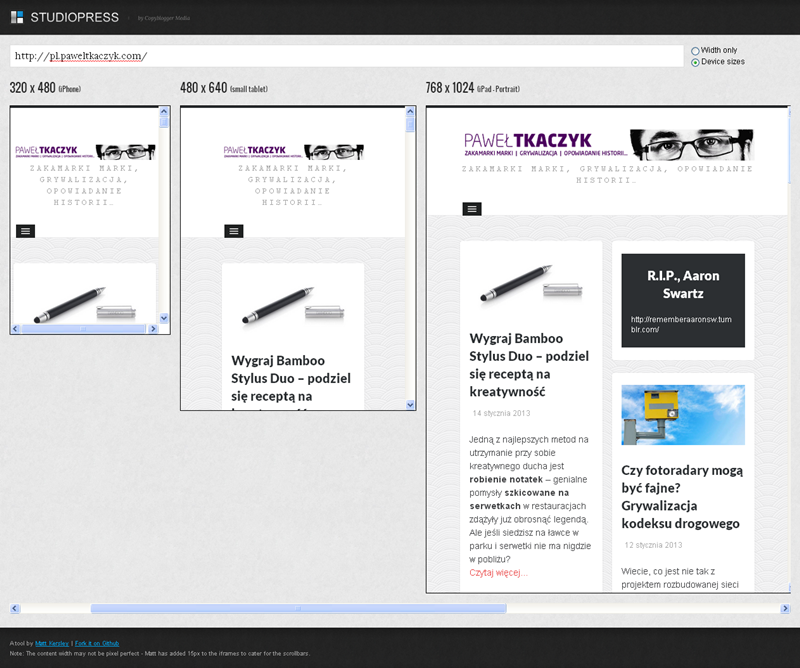Click left arrow of main horizontal scrollbar

click(x=15, y=608)
